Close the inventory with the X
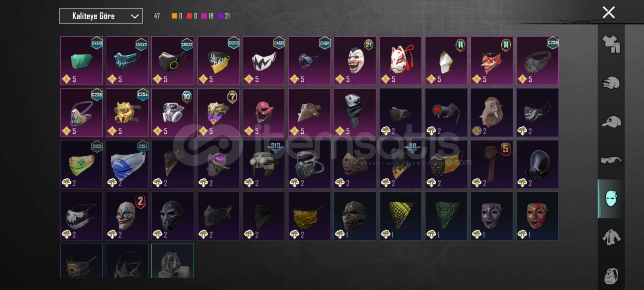Viewport: 644px width, 290px height. tap(609, 12)
